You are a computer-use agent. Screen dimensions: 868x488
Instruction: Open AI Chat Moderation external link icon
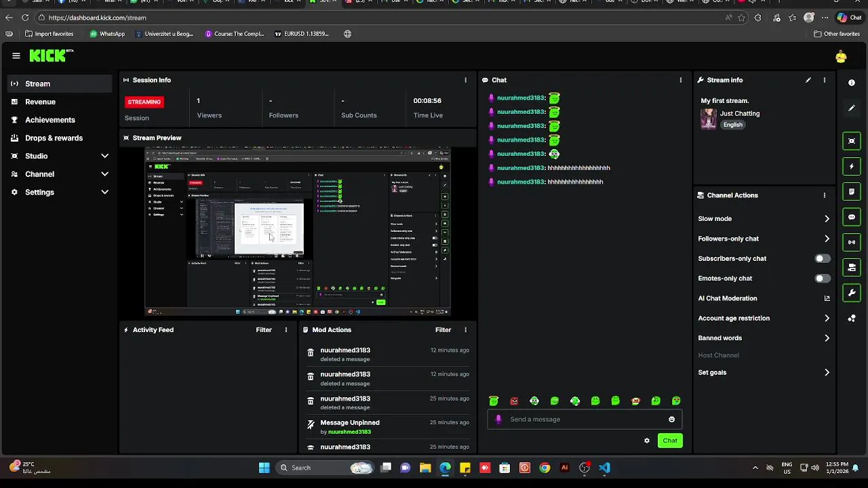[827, 298]
